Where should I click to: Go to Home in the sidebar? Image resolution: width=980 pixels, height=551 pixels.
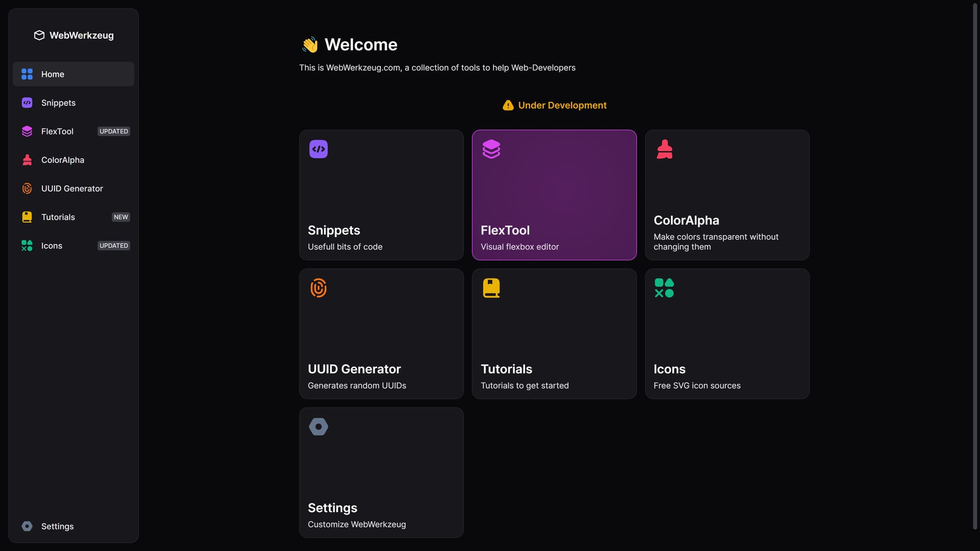[x=53, y=74]
